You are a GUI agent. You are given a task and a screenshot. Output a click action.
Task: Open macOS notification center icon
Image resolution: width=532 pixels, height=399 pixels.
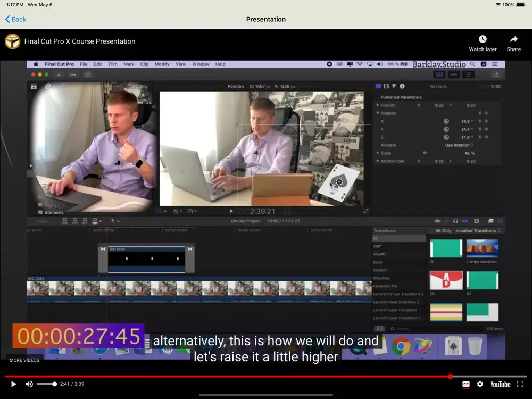click(495, 64)
